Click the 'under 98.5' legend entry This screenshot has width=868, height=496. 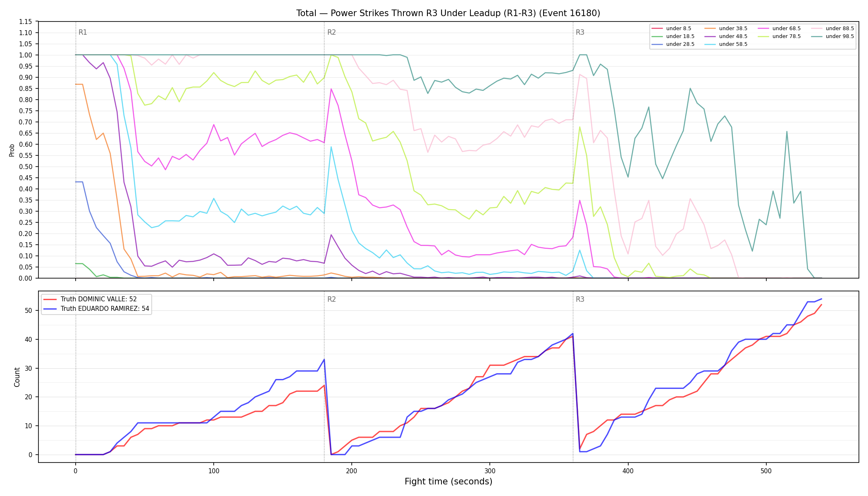(x=832, y=36)
